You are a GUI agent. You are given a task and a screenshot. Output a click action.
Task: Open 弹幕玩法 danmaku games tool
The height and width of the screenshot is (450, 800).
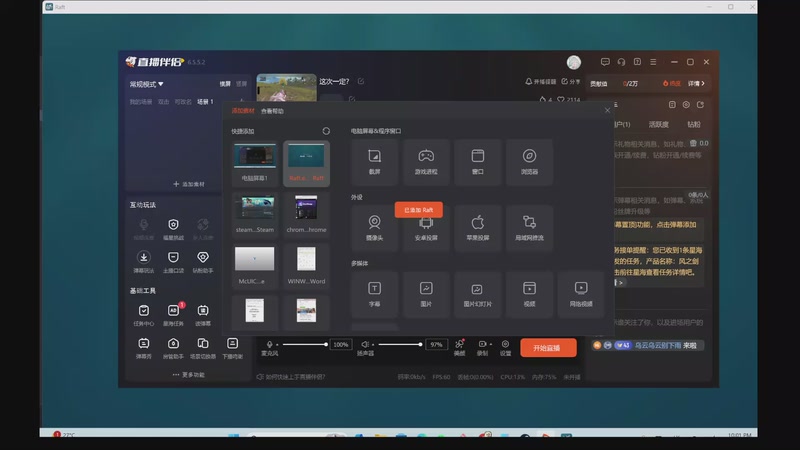[144, 262]
